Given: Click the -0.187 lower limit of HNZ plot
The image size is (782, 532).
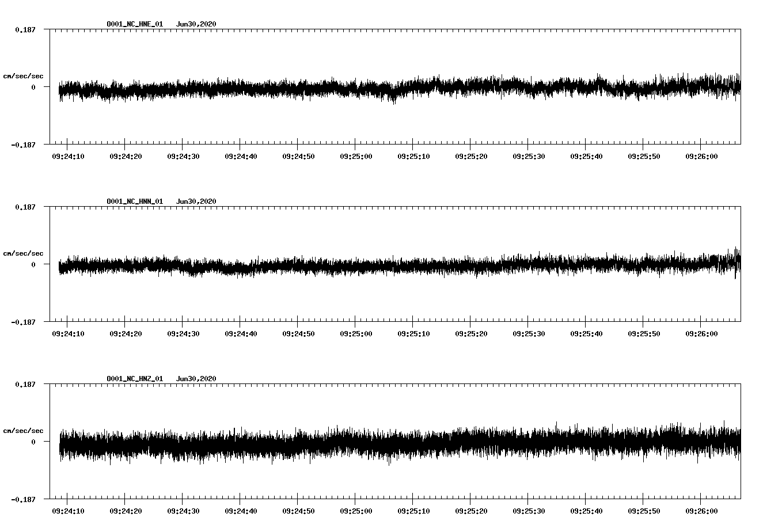Looking at the screenshot, I should click(x=24, y=499).
